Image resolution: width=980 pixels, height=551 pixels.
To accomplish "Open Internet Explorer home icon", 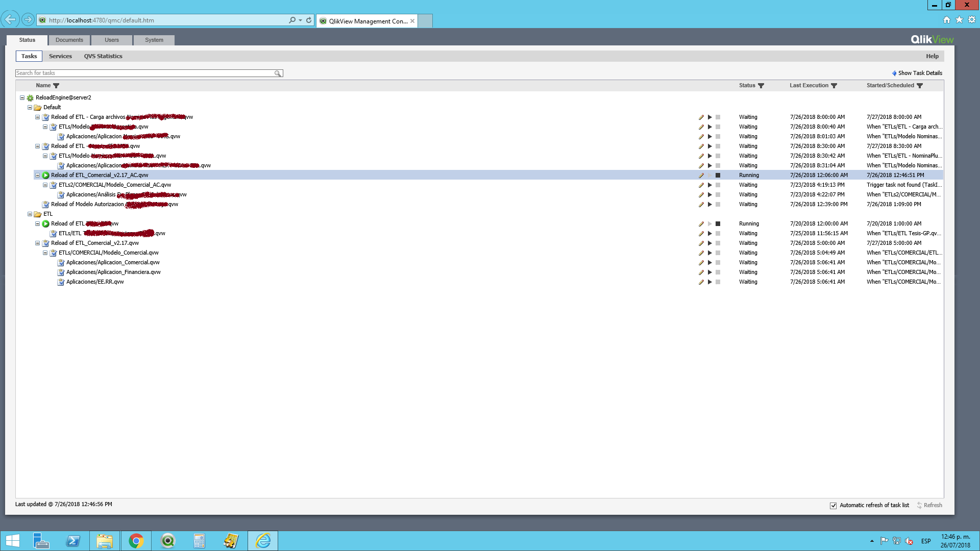I will pyautogui.click(x=947, y=20).
